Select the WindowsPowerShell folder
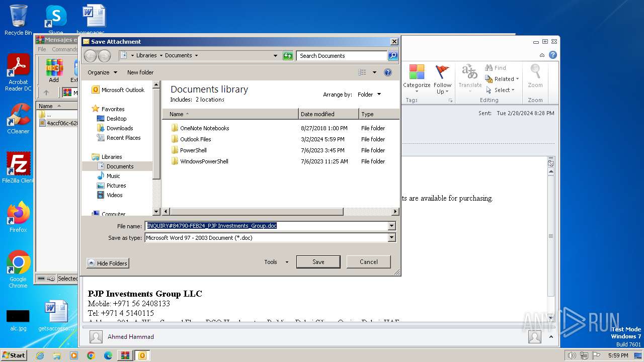Image resolution: width=644 pixels, height=362 pixels. (x=204, y=161)
